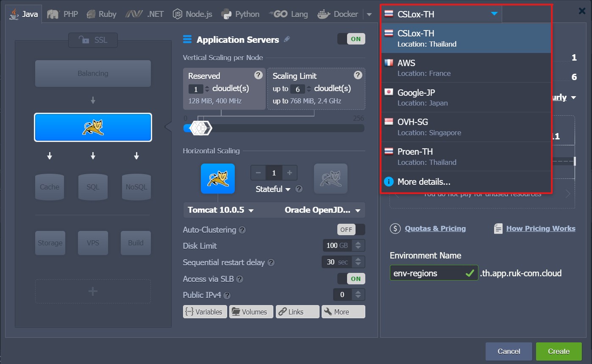Adjust Sequential restart delay spinner
This screenshot has height=364, width=592.
coord(358,262)
